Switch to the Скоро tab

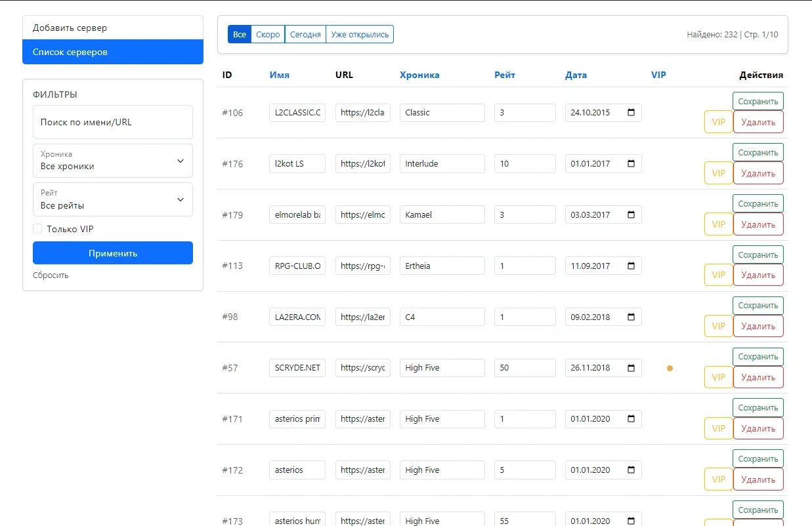pos(267,33)
